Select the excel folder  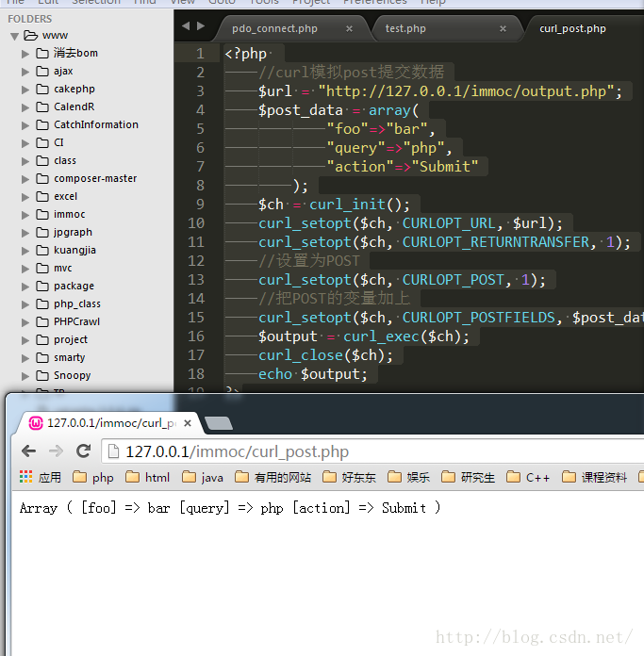click(x=65, y=197)
